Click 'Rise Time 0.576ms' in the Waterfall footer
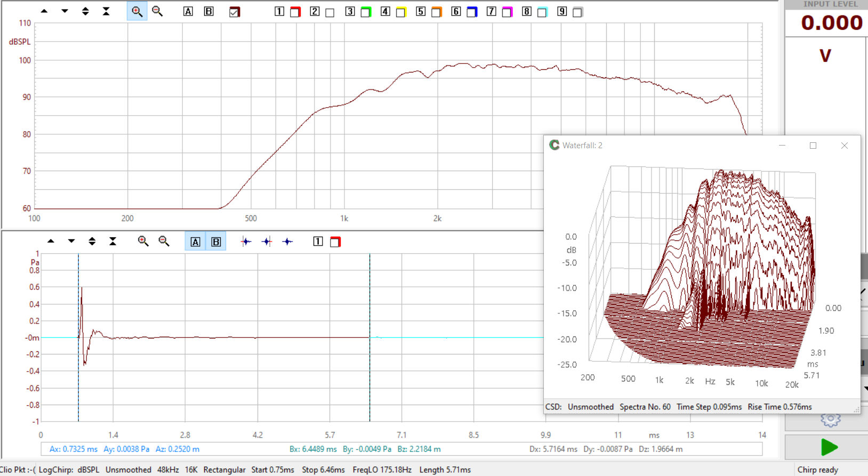868x476 pixels. click(x=779, y=407)
